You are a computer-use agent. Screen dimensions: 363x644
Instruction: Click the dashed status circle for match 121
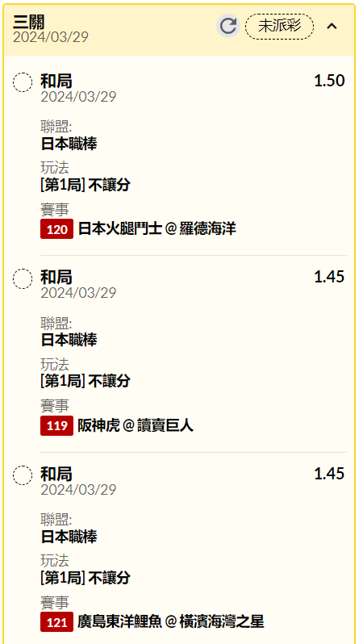[23, 475]
